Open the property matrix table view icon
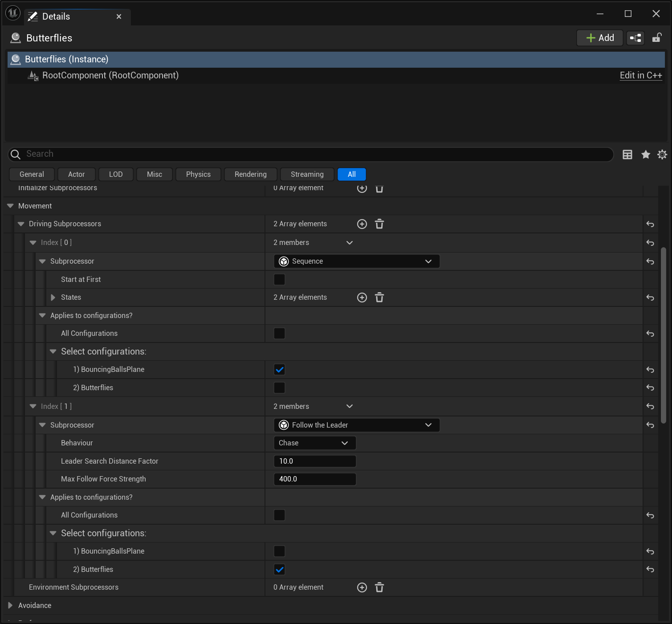 click(627, 155)
